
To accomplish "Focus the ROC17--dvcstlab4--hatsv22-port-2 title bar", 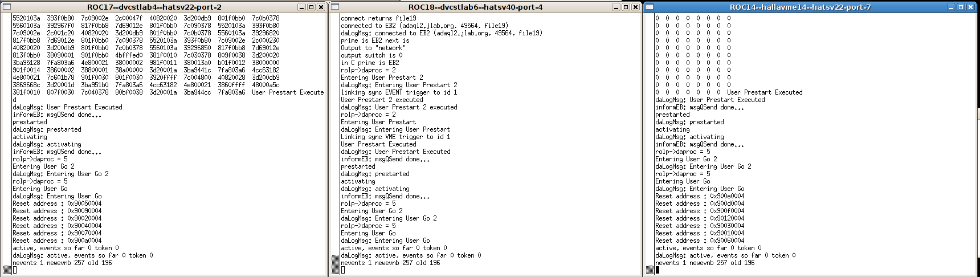I will pos(154,7).
